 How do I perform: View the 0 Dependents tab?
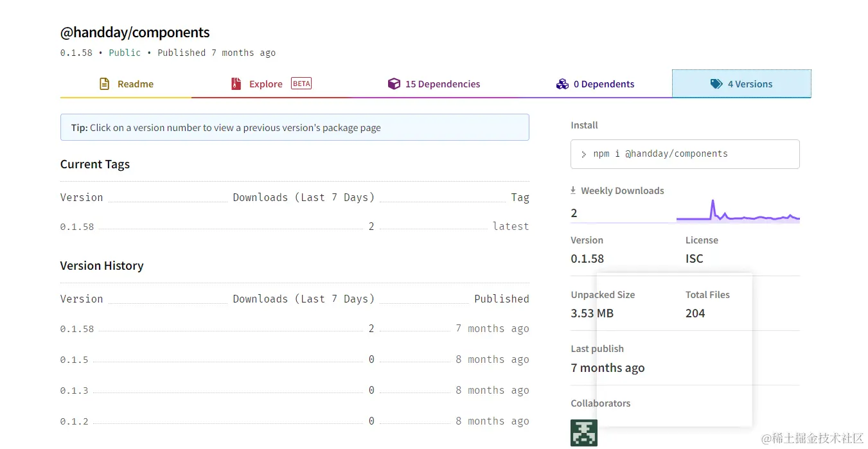(595, 84)
